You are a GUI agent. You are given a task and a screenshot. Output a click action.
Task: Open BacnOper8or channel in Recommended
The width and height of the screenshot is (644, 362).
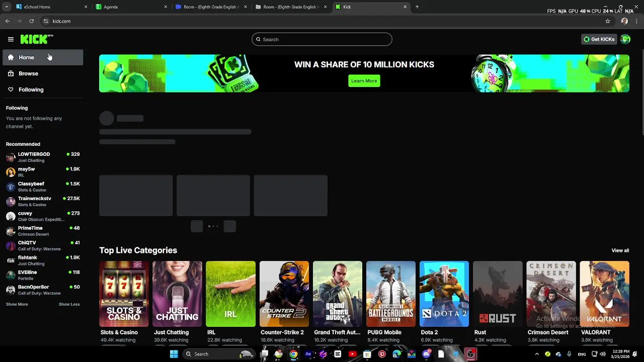coord(43,290)
